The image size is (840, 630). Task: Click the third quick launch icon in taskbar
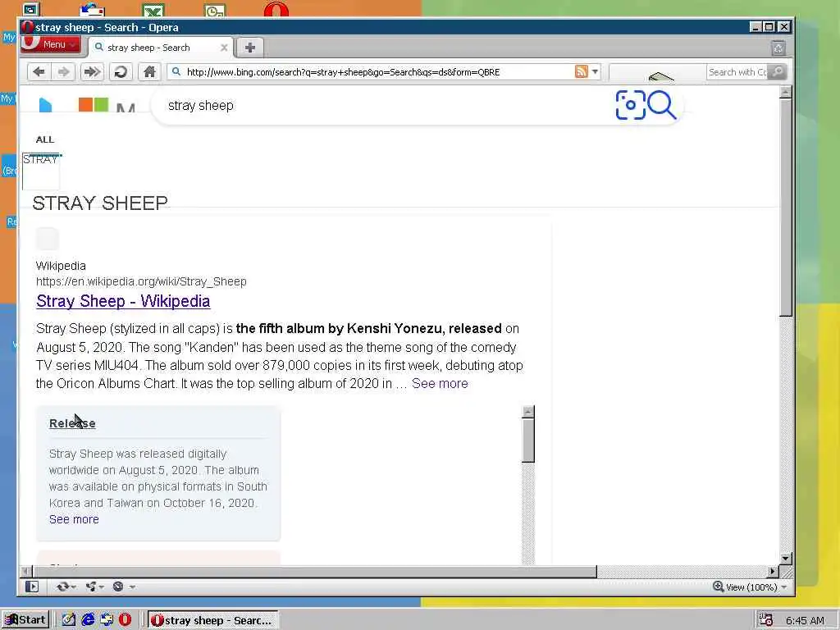(107, 620)
